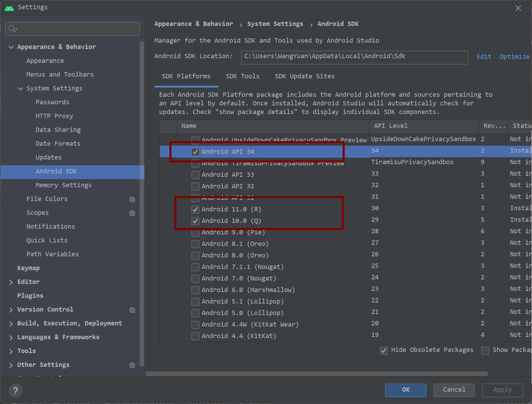Check the Android API 33 checkbox

(x=195, y=175)
